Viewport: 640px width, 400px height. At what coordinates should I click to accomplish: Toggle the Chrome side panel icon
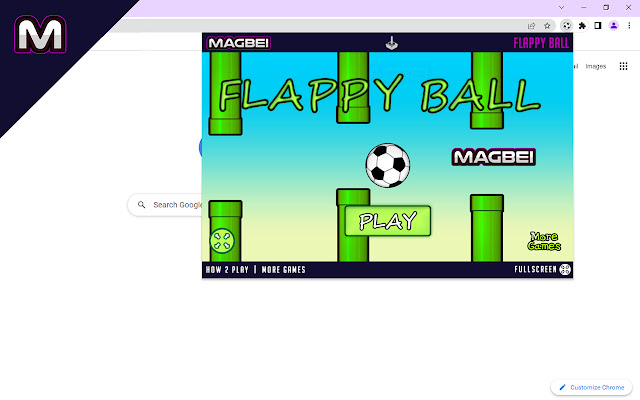(598, 26)
